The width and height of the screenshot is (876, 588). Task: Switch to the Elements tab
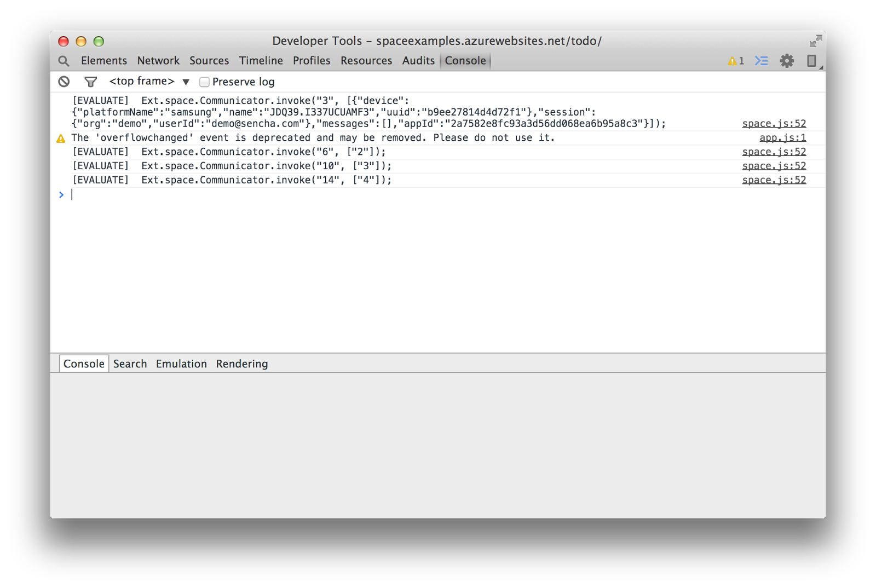click(104, 61)
